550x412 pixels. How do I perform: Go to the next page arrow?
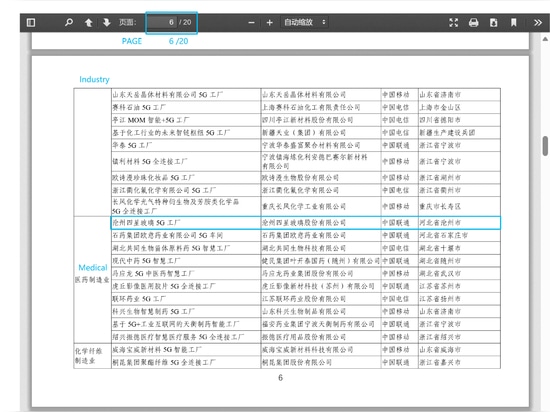tap(107, 23)
